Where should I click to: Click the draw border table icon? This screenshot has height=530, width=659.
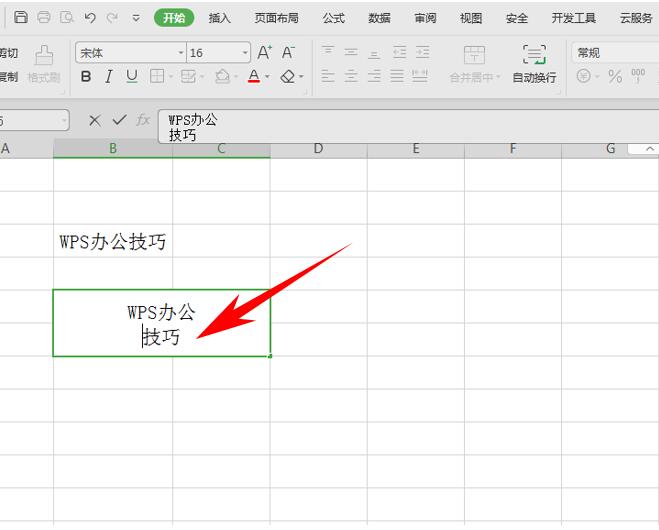188,76
